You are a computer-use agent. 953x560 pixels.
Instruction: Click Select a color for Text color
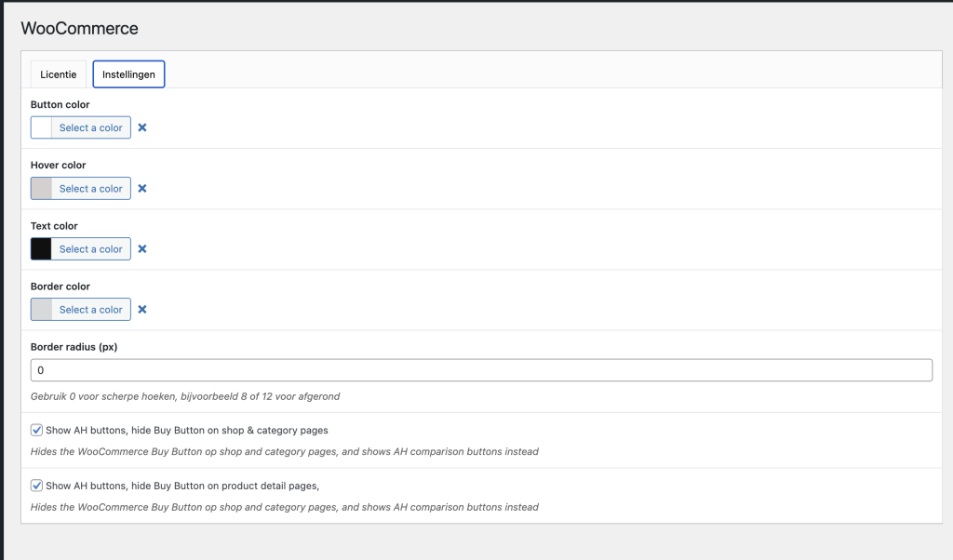(x=90, y=248)
